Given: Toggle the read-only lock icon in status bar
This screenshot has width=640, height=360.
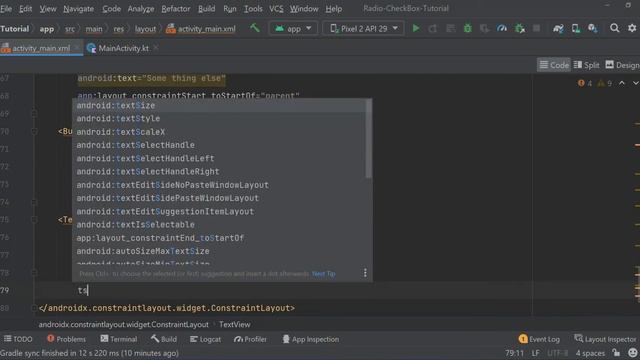Looking at the screenshot, I should (x=616, y=353).
